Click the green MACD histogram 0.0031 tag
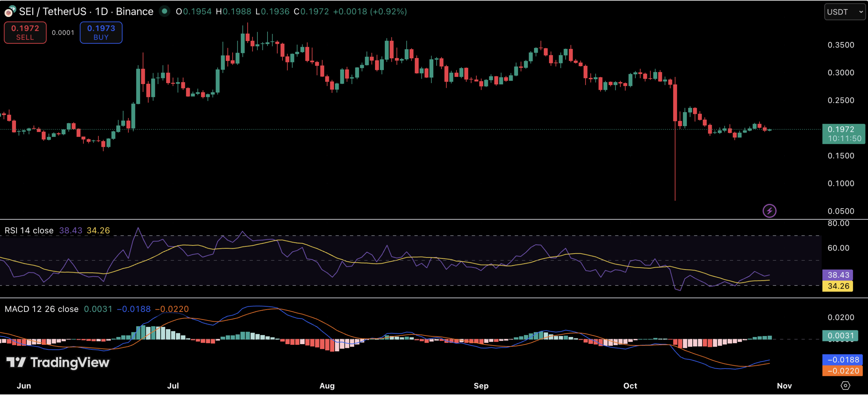 (x=840, y=335)
